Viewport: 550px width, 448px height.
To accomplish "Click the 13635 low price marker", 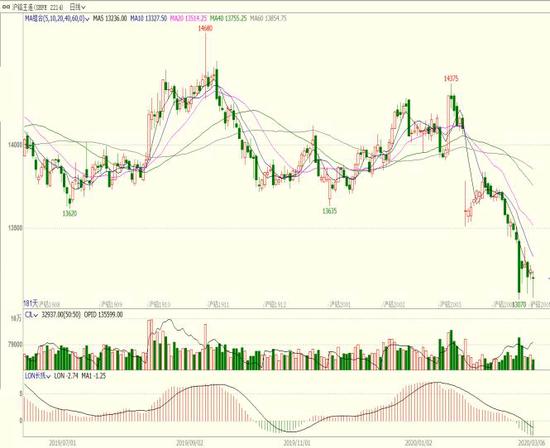I will pos(329,211).
